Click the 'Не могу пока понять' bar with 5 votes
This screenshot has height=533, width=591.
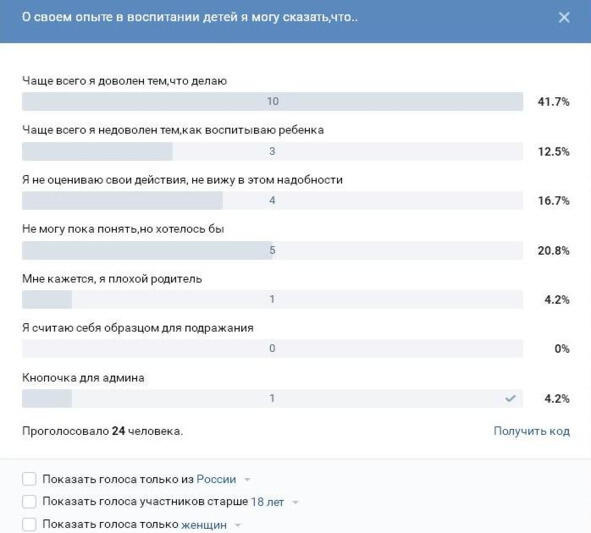(x=273, y=250)
